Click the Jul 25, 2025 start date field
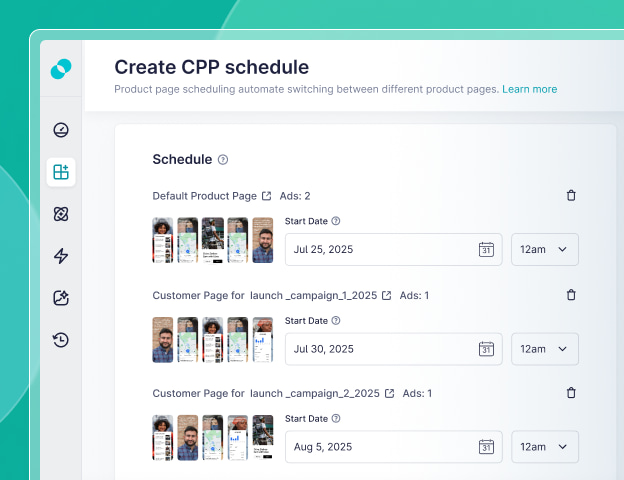 [380, 249]
